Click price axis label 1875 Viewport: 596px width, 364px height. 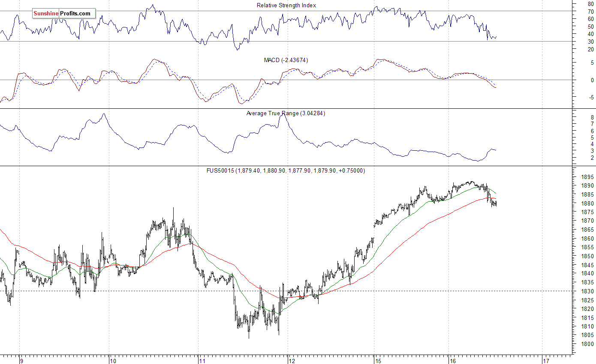click(588, 212)
